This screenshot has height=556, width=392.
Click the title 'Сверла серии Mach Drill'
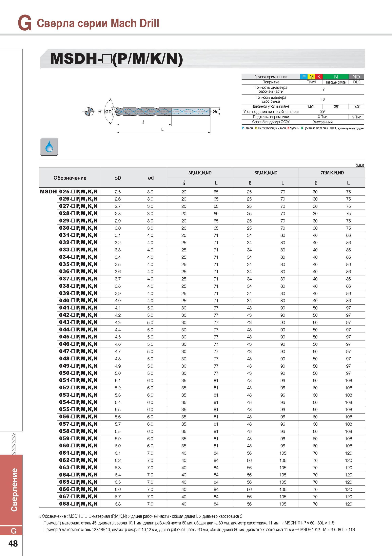pyautogui.click(x=98, y=23)
